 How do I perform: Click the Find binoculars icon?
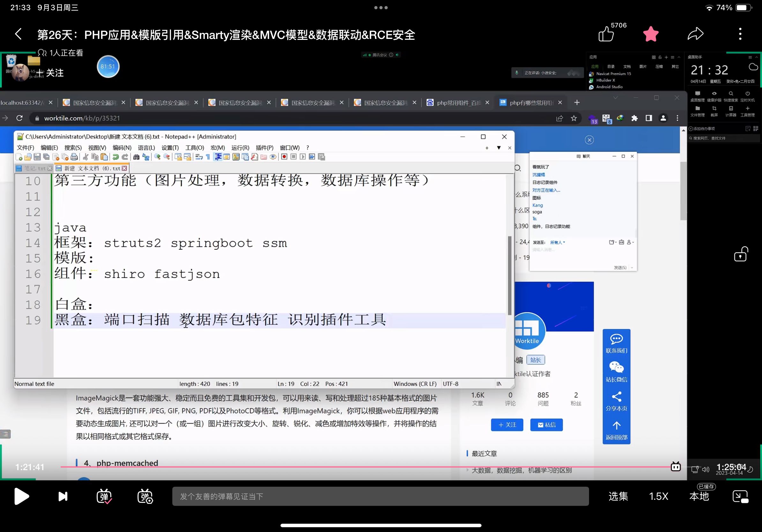[x=136, y=157]
